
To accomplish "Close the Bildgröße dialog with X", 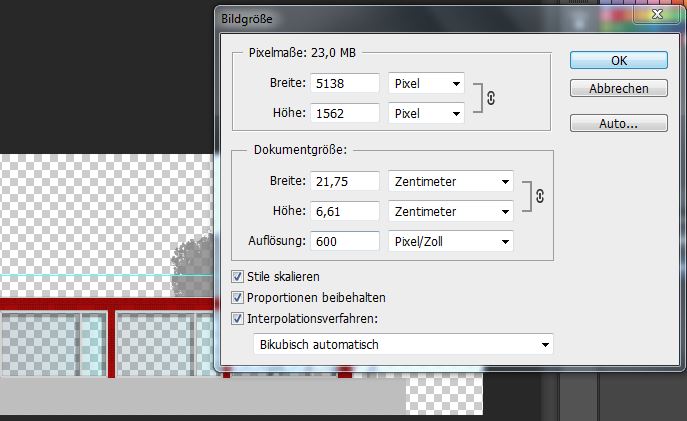I will [x=657, y=14].
